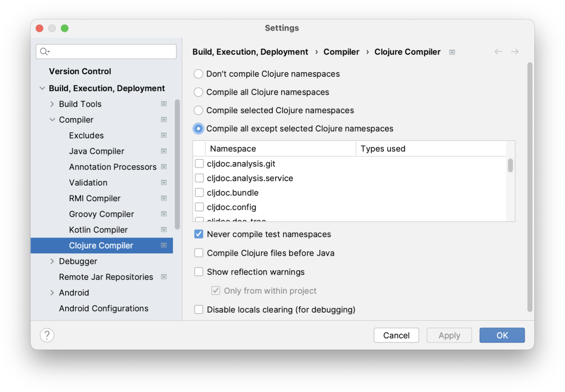This screenshot has height=392, width=565.
Task: Check the cljdoc.bundle namespace box
Action: point(199,192)
